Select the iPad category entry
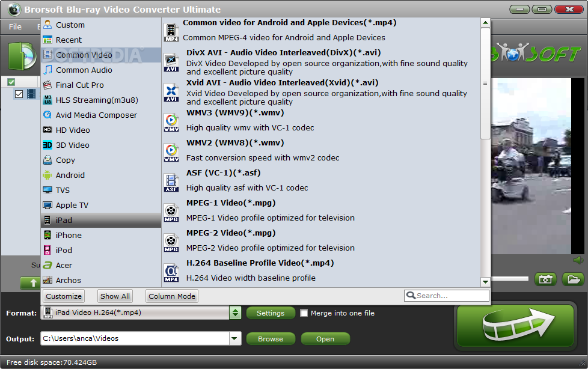 point(101,220)
